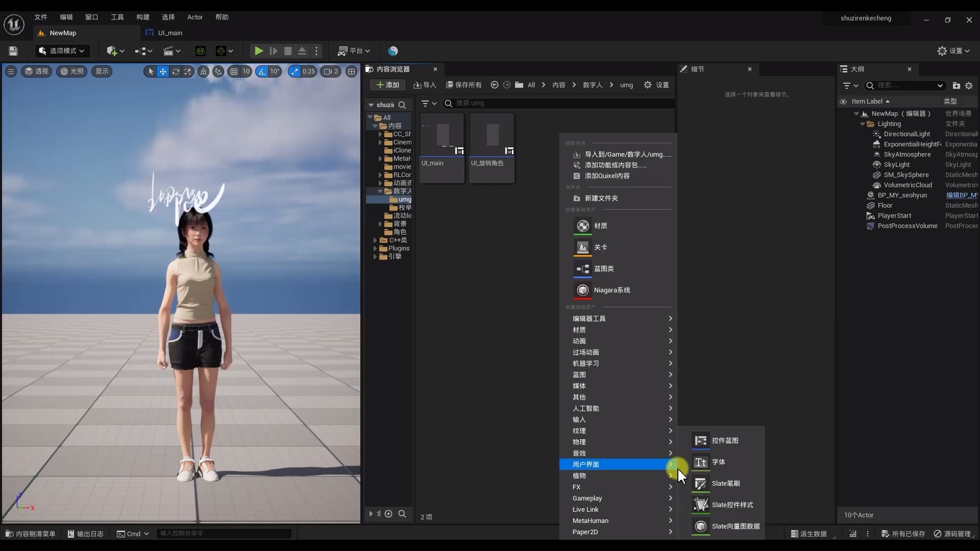Click the green Play button in toolbar

pos(259,51)
